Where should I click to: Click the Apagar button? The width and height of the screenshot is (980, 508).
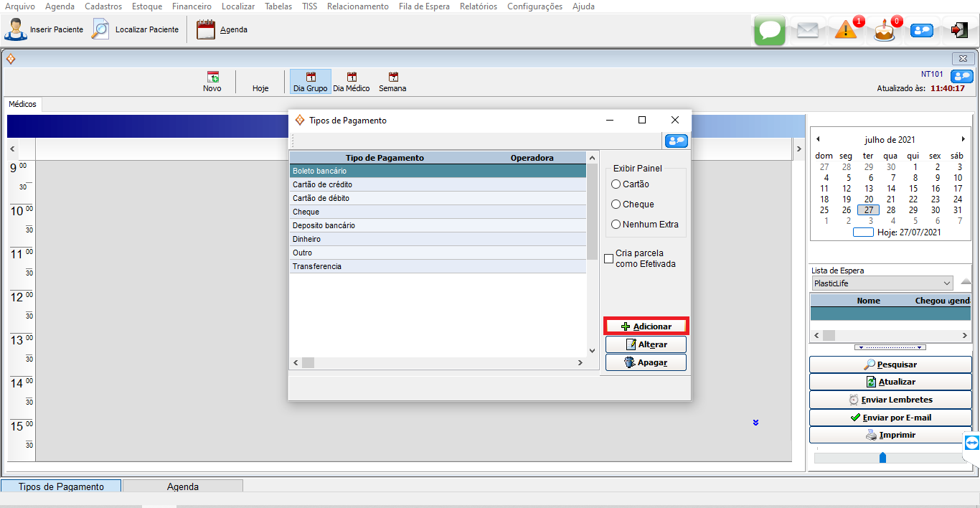coord(646,362)
